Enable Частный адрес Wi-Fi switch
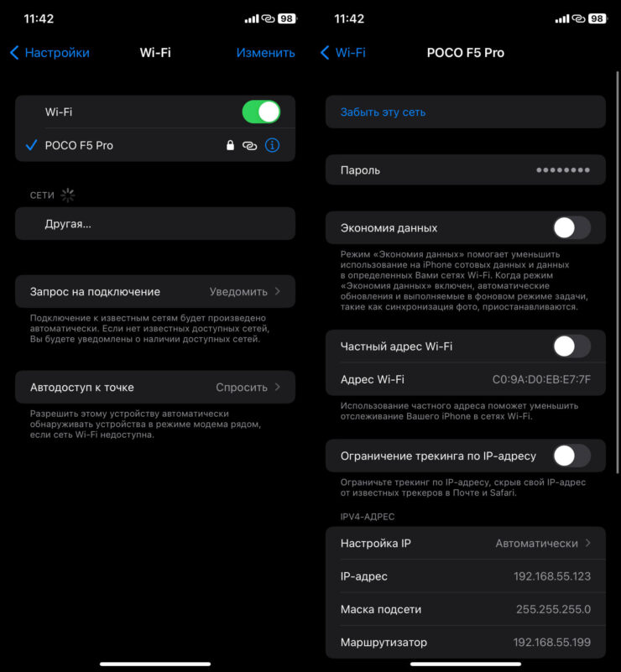This screenshot has width=621, height=672. click(571, 346)
